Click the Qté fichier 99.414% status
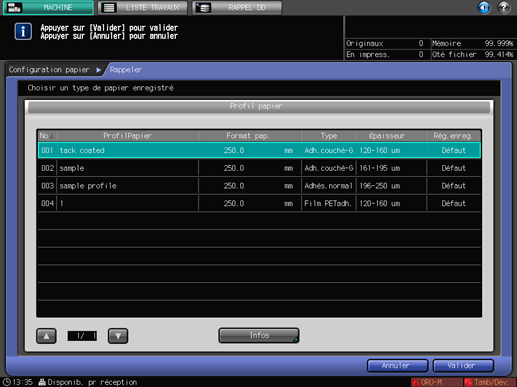The image size is (517, 387). [x=473, y=54]
